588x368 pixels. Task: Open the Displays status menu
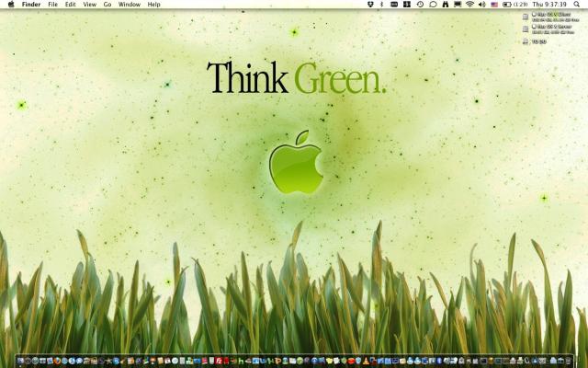pyautogui.click(x=458, y=4)
